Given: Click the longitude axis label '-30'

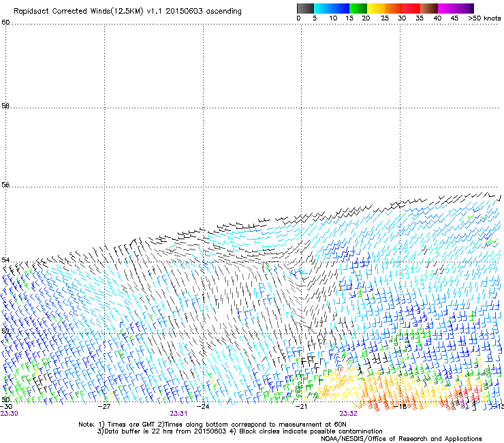Looking at the screenshot, I should [x=5, y=407].
